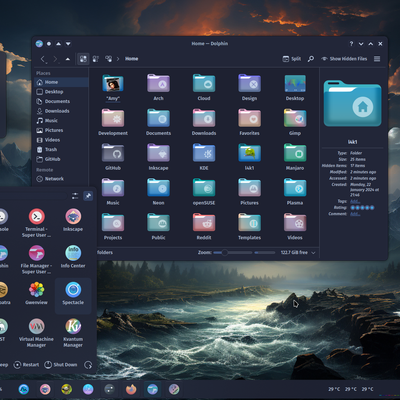Screen dimensions: 400x400
Task: Add tags link in info panel
Action: click(355, 201)
